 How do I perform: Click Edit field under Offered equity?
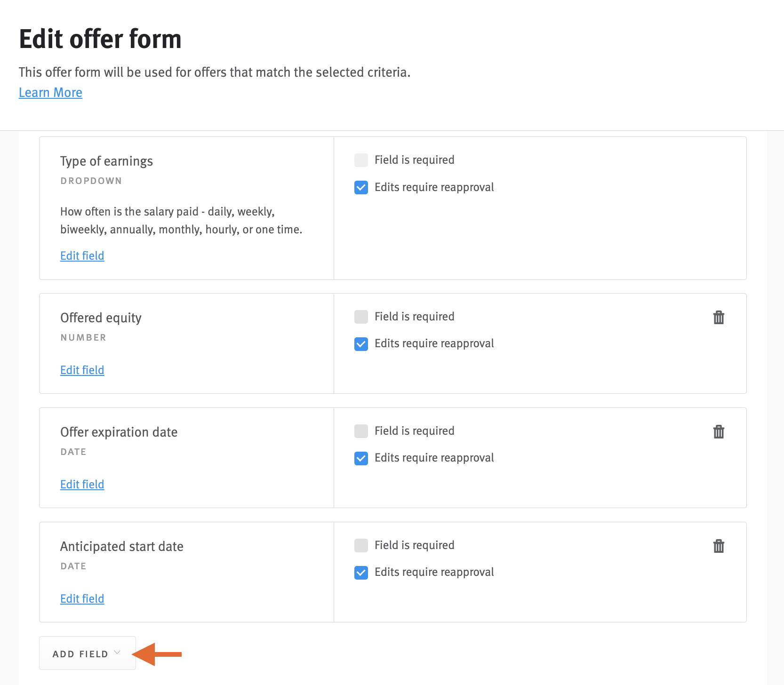[x=82, y=370]
